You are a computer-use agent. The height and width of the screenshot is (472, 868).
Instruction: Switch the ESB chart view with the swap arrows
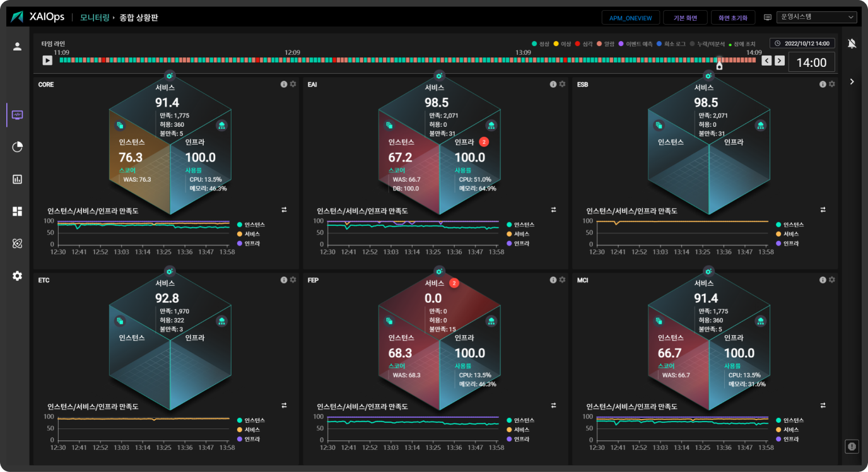823,209
